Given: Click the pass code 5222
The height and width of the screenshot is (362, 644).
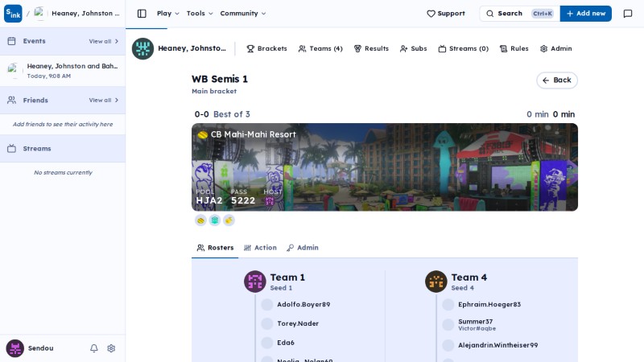Looking at the screenshot, I should tap(243, 200).
